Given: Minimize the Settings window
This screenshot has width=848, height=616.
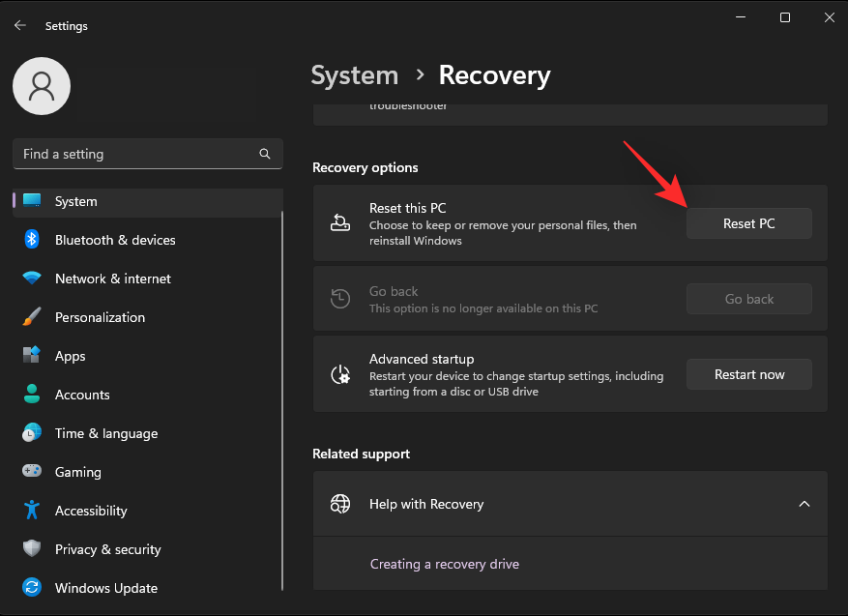Looking at the screenshot, I should pos(741,17).
